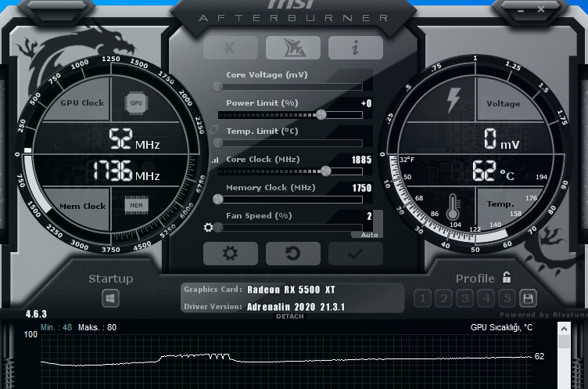Select profile slot 5

(x=507, y=298)
